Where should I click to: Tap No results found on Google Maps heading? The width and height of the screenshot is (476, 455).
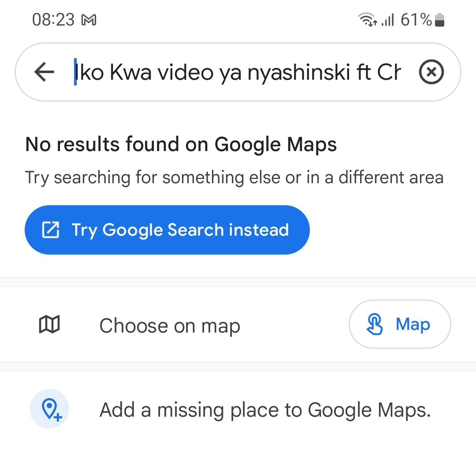point(181,144)
